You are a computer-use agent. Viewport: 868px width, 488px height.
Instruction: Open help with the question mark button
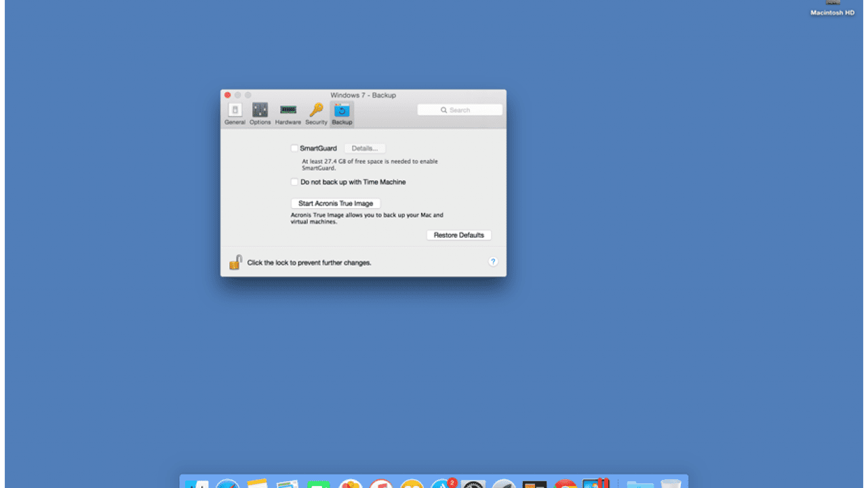coord(493,262)
